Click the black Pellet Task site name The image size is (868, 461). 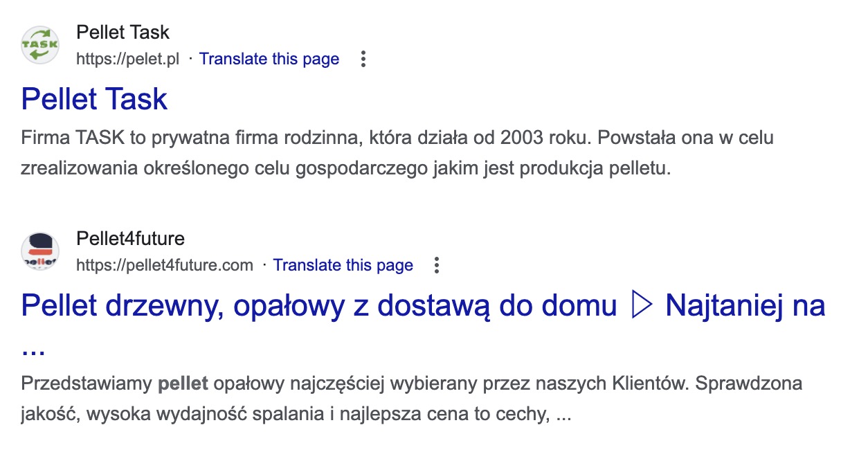pyautogui.click(x=123, y=33)
